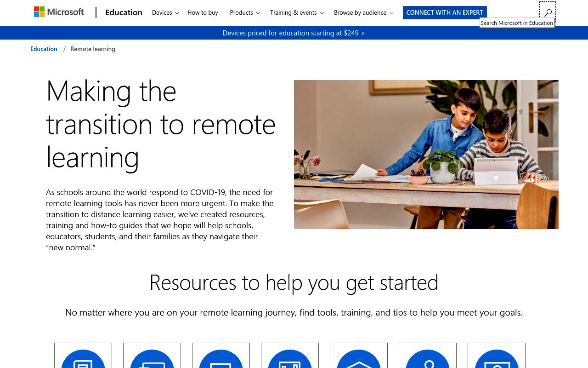Go to How to buy
The image size is (588, 368).
pyautogui.click(x=203, y=12)
